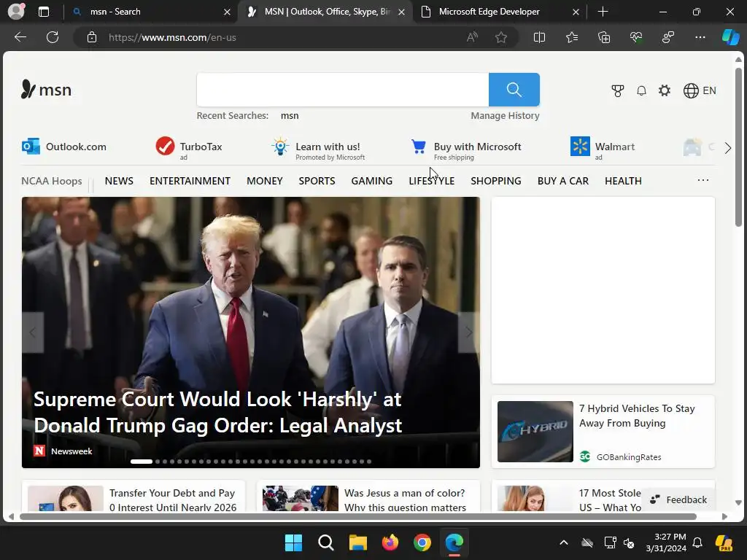The image size is (747, 560).
Task: Open the tab actions menu icon
Action: [44, 12]
